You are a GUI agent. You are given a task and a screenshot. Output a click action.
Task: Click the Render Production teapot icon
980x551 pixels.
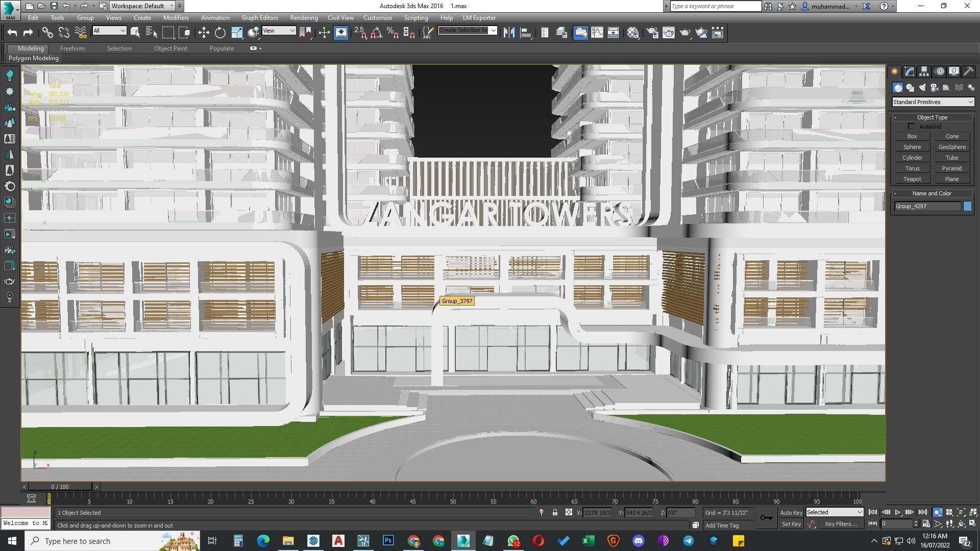pyautogui.click(x=685, y=33)
